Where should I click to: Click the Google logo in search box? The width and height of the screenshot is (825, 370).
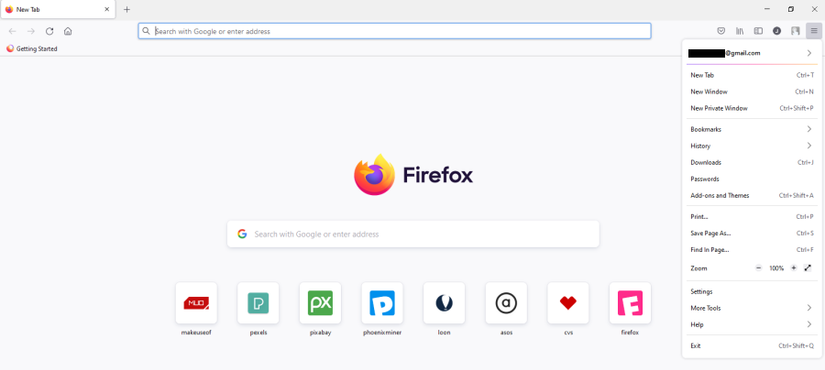[242, 234]
